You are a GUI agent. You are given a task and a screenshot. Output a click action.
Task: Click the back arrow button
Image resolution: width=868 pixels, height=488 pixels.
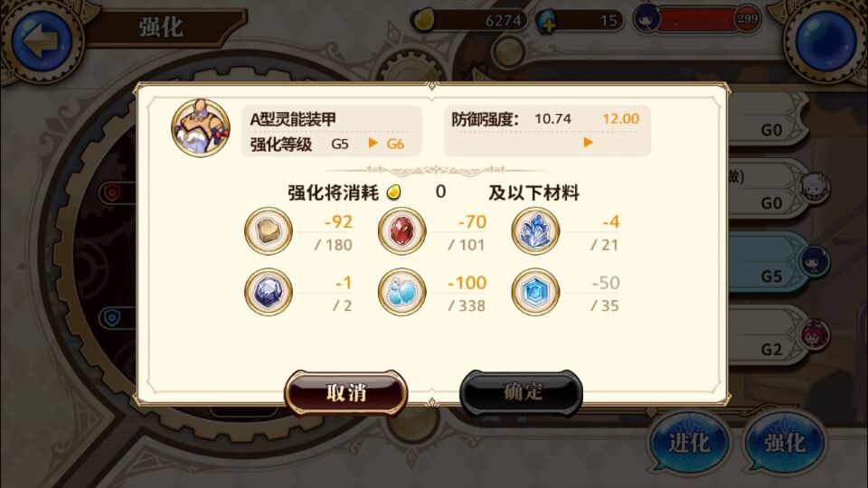point(42,42)
